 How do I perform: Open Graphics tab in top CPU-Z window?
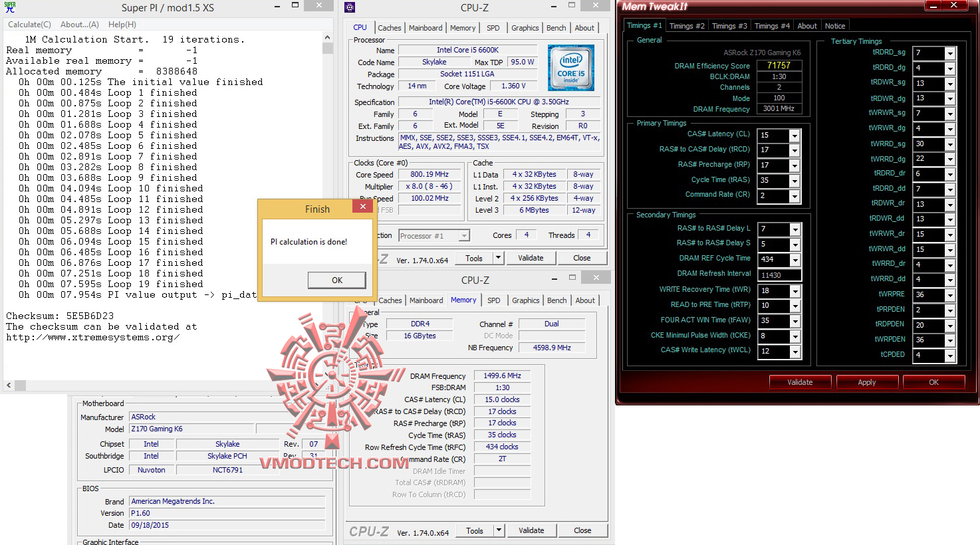[525, 28]
